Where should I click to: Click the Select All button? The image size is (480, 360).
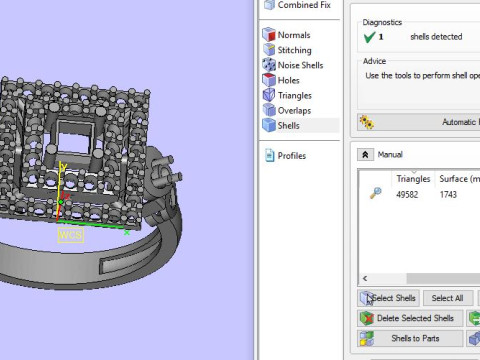click(x=448, y=298)
